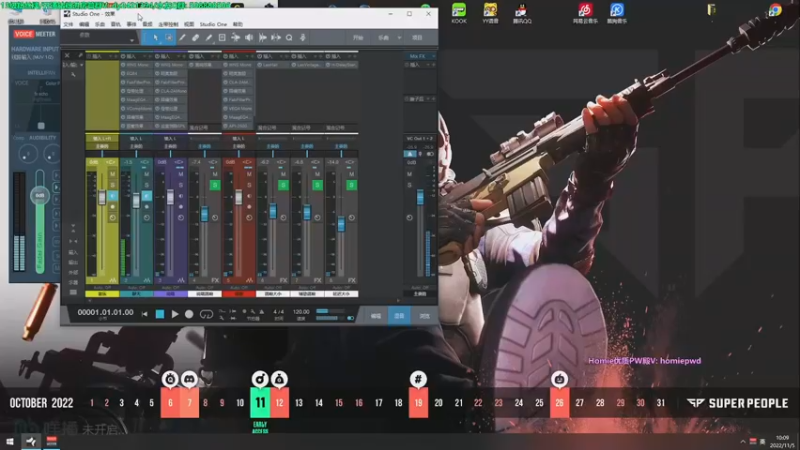The image size is (800, 450).
Task: Click the main output volume fader
Action: (x=420, y=197)
